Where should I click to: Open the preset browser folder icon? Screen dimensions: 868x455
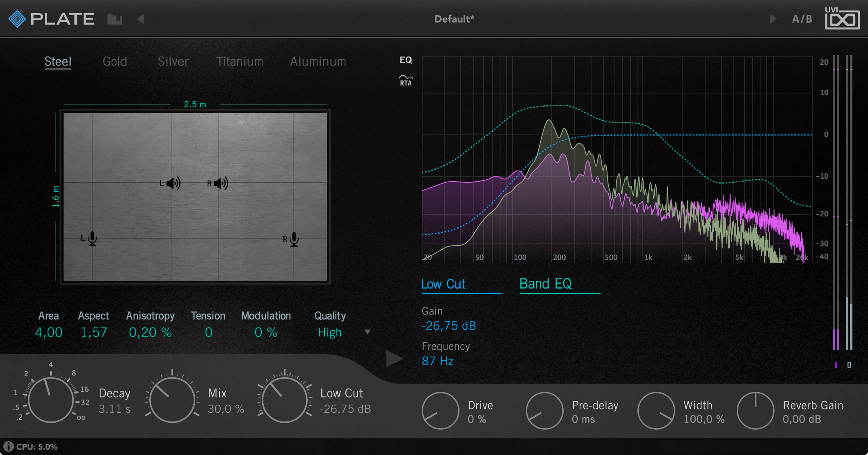(x=115, y=18)
